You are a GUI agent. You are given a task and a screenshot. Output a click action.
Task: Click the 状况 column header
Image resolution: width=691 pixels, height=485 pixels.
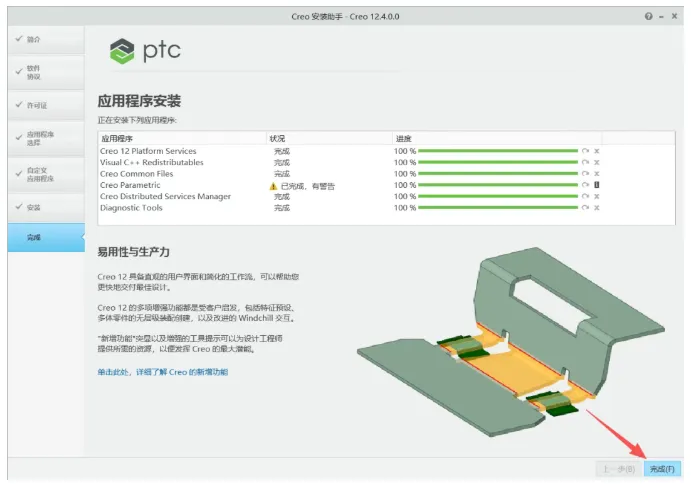pos(329,138)
